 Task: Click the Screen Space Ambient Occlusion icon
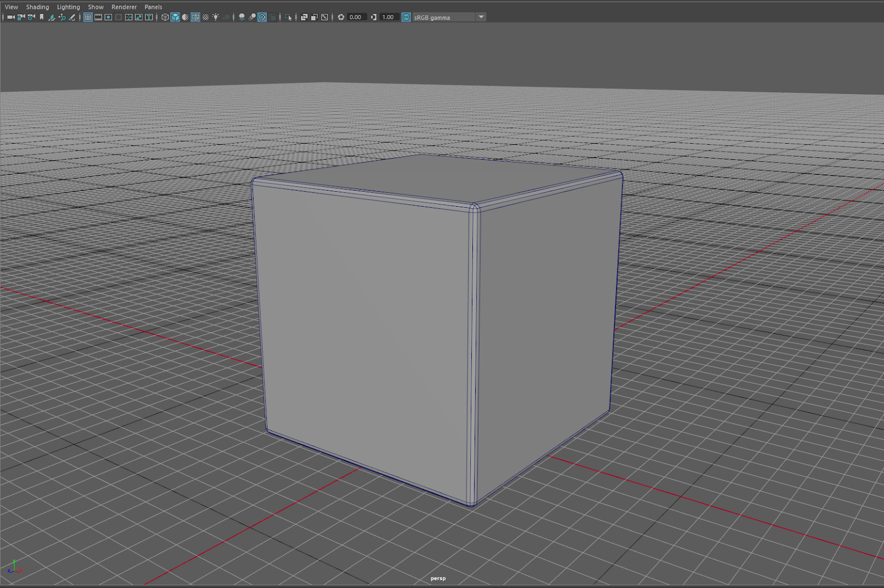(x=242, y=17)
